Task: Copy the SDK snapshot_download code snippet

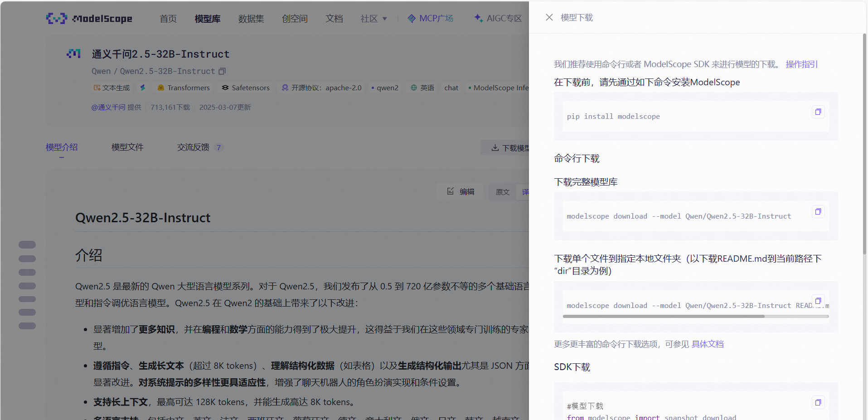Action: 818,402
